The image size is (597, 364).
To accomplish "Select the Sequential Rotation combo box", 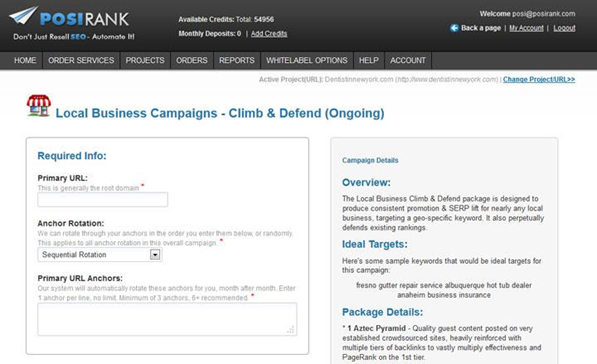I will (x=100, y=255).
